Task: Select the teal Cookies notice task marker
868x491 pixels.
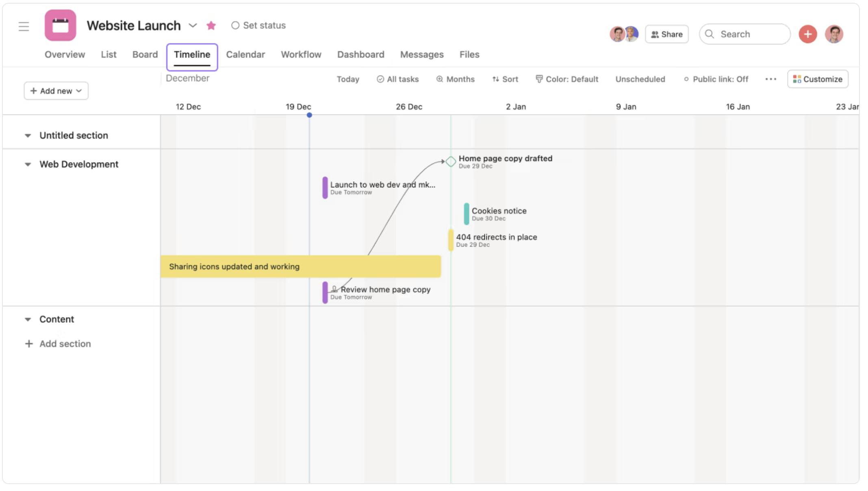Action: 467,214
